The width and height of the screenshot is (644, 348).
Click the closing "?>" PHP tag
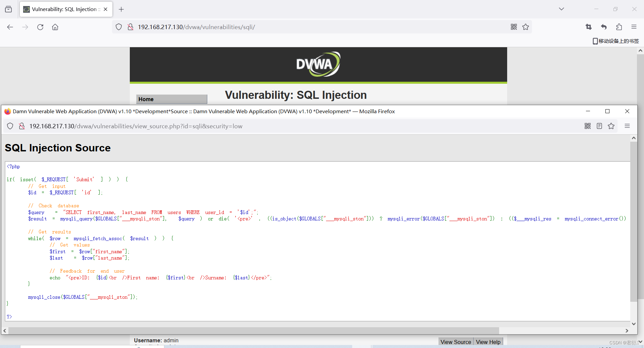[9, 317]
